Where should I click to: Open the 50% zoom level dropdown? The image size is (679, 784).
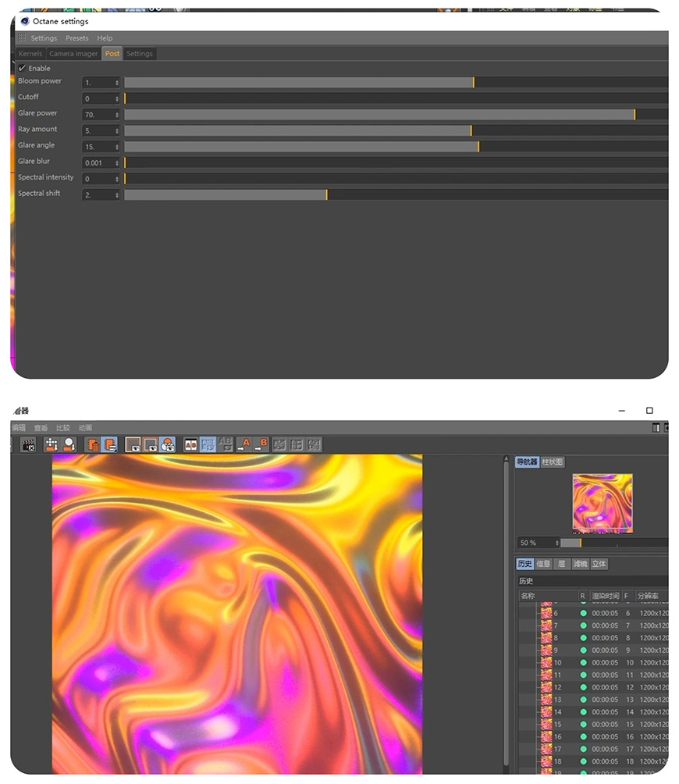pyautogui.click(x=556, y=542)
